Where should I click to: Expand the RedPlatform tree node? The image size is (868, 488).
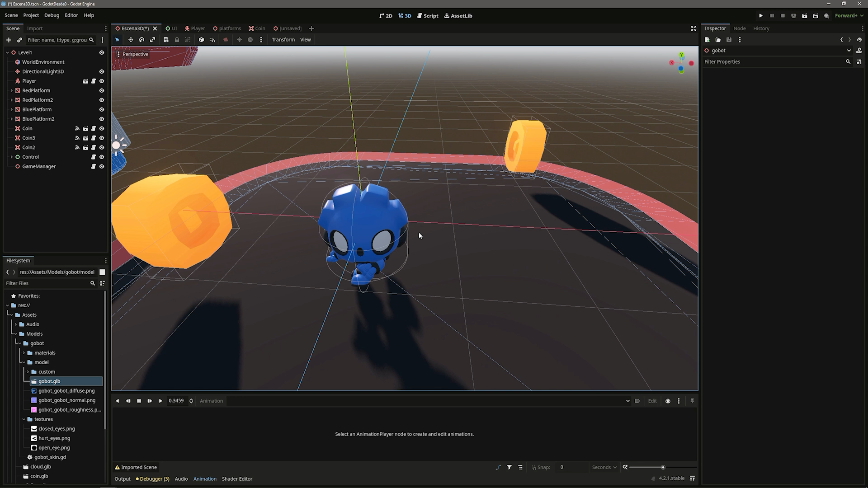pyautogui.click(x=12, y=90)
